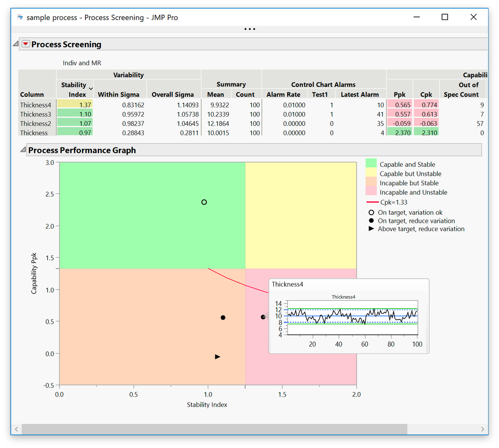This screenshot has width=499, height=448.
Task: Click the Test1 column header
Action: pos(320,94)
